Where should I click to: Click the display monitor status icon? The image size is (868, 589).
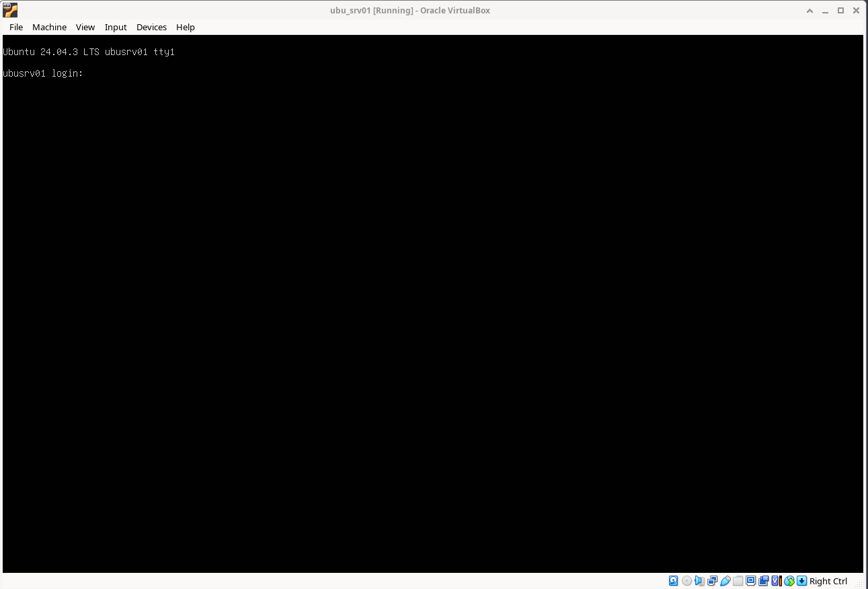(x=750, y=581)
